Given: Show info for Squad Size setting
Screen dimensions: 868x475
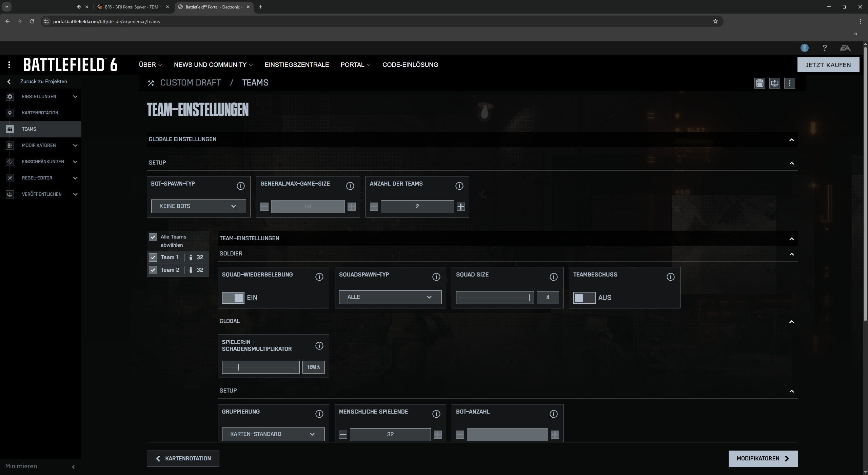Looking at the screenshot, I should click(553, 277).
